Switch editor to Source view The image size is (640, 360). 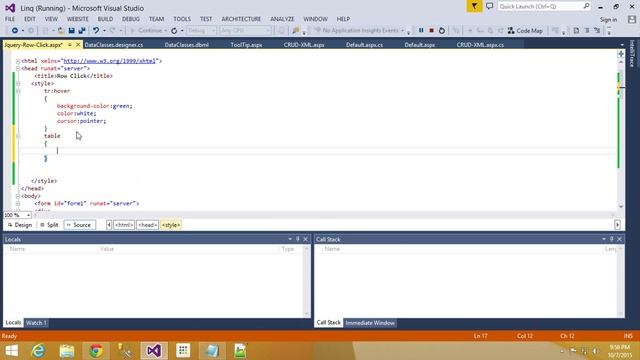point(79,225)
